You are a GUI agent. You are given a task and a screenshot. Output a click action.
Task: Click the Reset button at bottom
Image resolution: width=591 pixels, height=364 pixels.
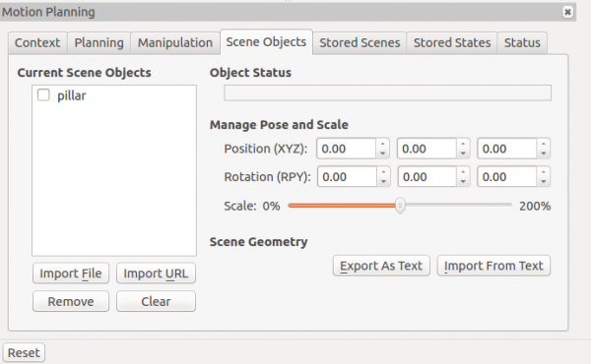tap(24, 353)
